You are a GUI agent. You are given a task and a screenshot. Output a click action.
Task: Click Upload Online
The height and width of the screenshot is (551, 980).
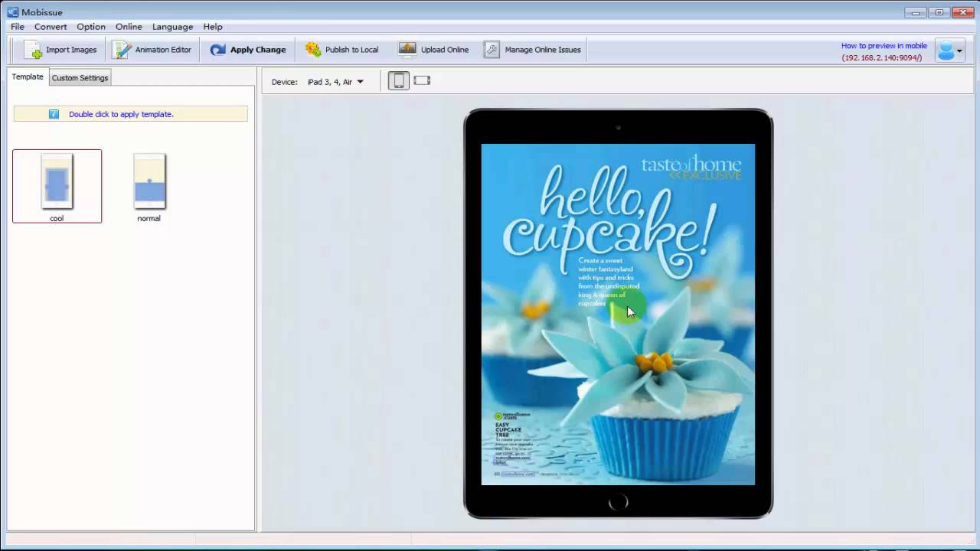tap(433, 50)
